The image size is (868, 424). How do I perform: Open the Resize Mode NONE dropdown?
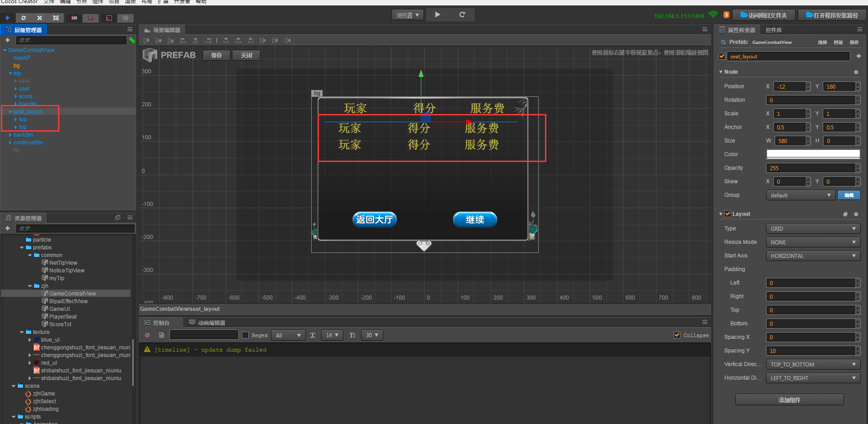pyautogui.click(x=813, y=242)
